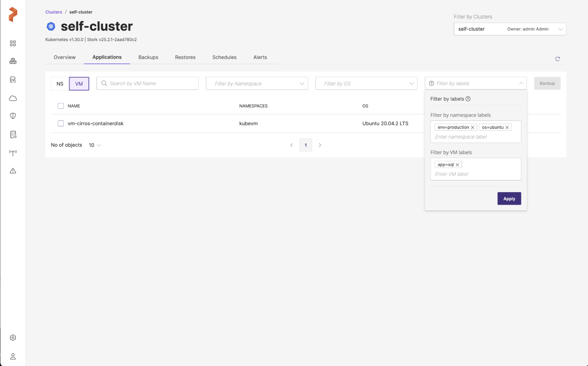588x366 pixels.
Task: Open the dashboard grid icon in sidebar
Action: [x=13, y=43]
